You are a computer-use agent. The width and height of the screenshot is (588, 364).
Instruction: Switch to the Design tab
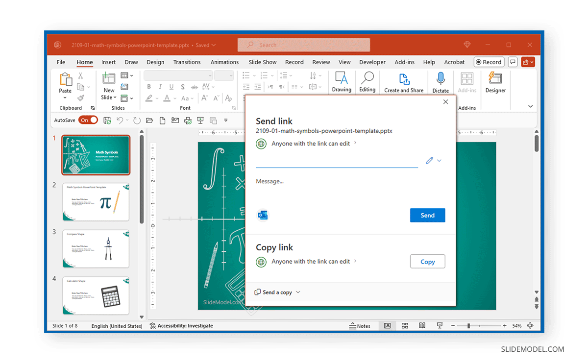tap(155, 62)
